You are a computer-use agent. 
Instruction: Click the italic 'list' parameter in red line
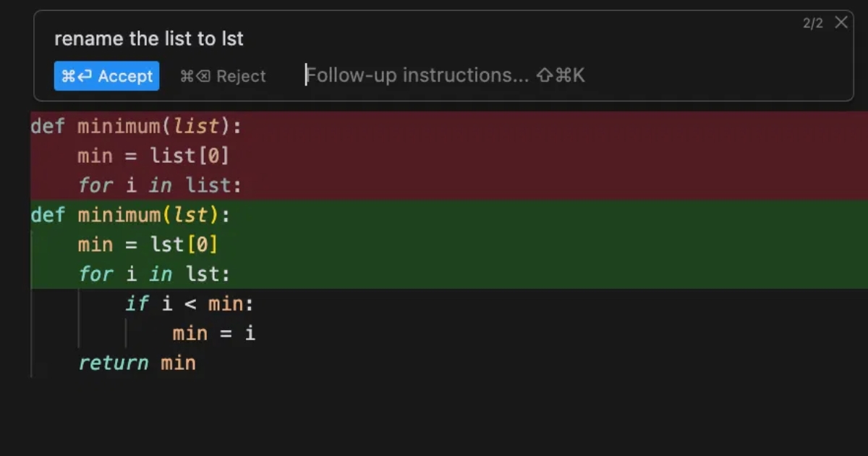pos(195,127)
